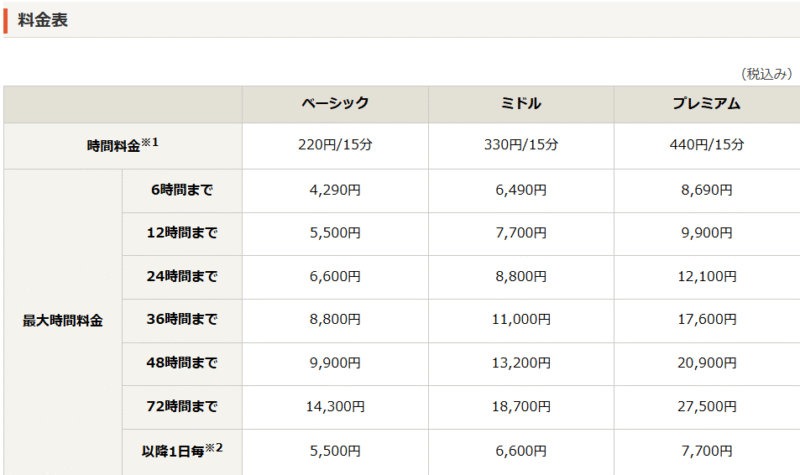
Task: Click the 36時間まで row label
Action: click(181, 320)
